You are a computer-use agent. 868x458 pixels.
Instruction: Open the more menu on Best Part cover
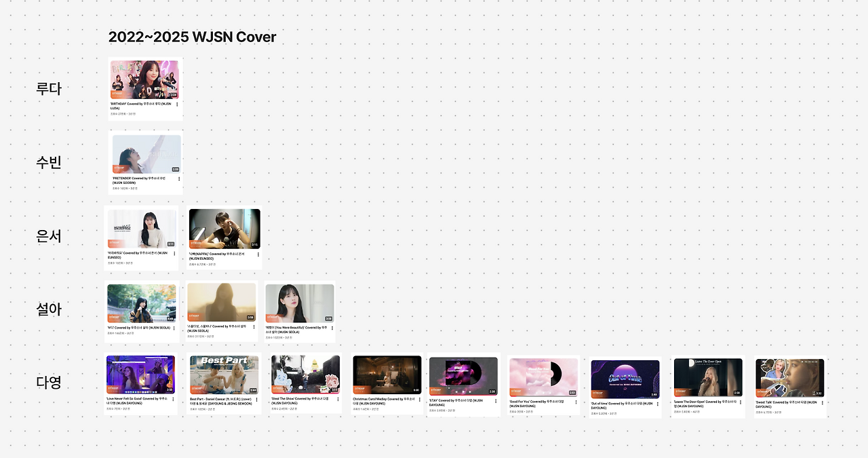(x=257, y=400)
